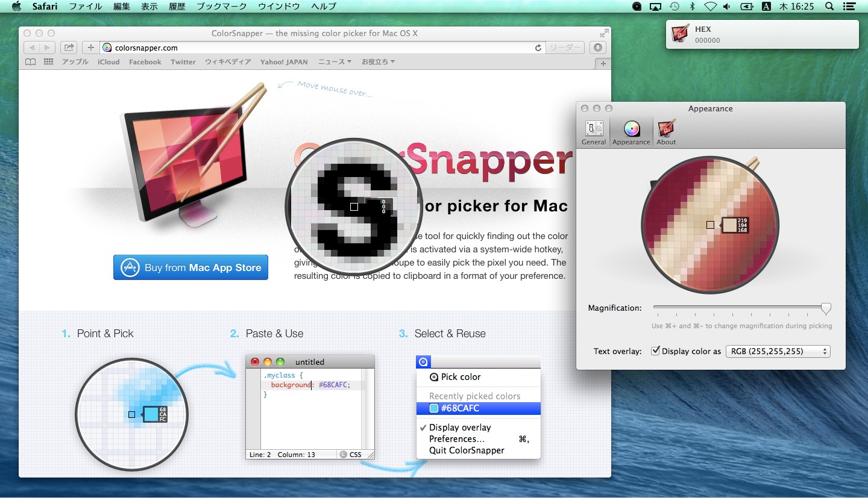Open the input source menu
The image size is (868, 498).
766,6
